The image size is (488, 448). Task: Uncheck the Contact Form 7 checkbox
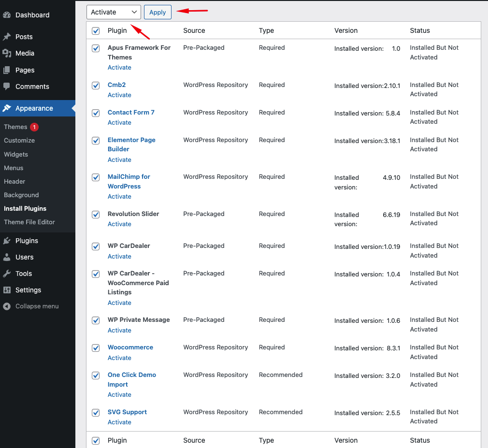tap(96, 113)
